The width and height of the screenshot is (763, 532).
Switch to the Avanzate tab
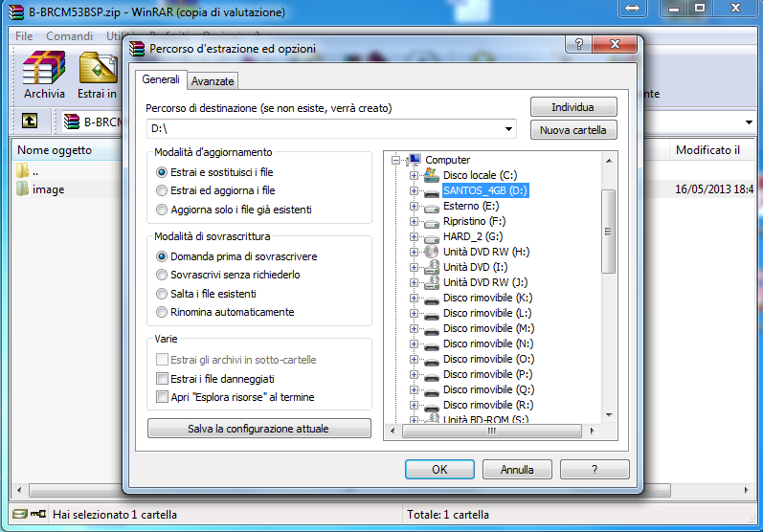coord(213,81)
